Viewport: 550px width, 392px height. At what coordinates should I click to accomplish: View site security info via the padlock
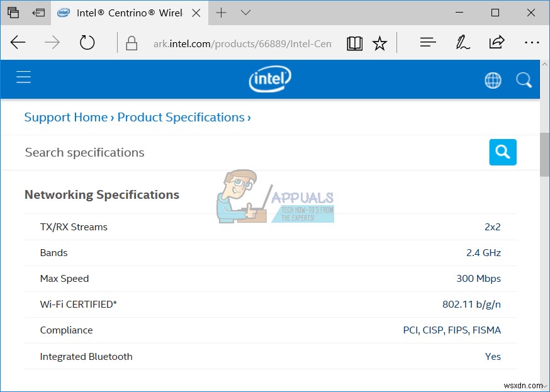[x=131, y=43]
